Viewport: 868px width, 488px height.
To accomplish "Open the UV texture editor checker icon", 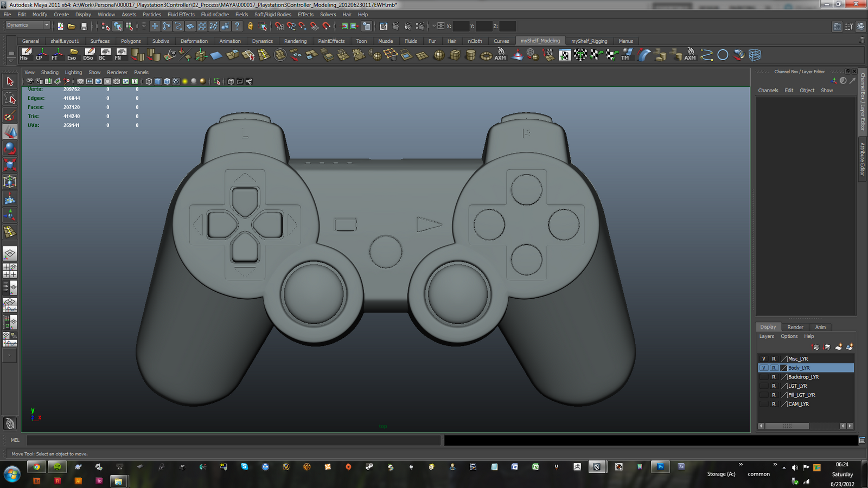I will coord(565,55).
